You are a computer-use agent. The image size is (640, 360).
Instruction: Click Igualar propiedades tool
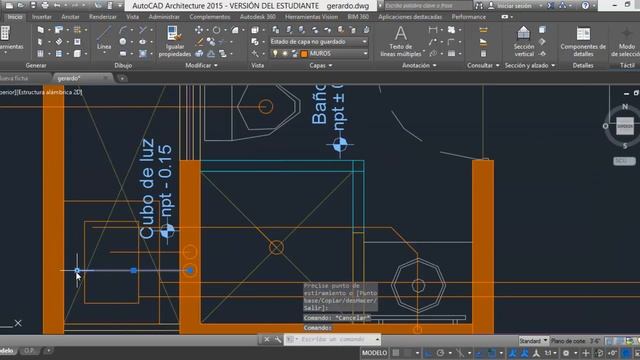[175, 41]
